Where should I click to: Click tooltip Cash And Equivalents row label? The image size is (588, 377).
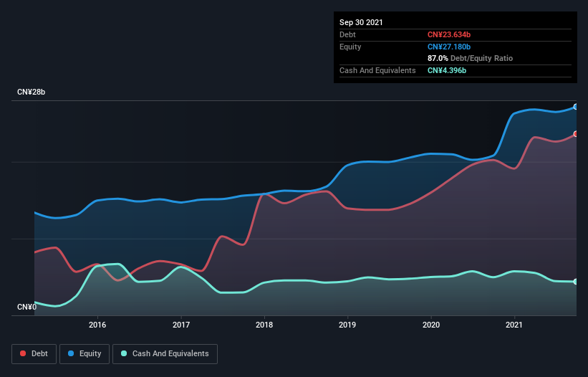click(377, 70)
